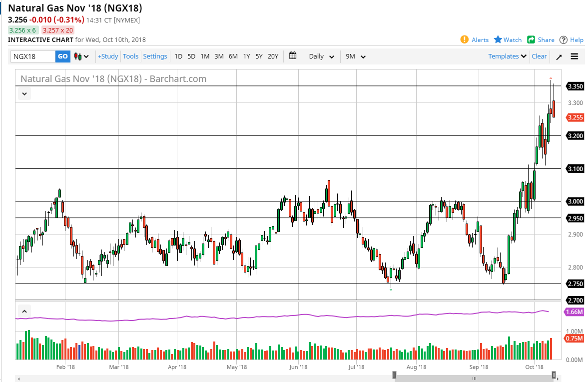Image resolution: width=588 pixels, height=382 pixels.
Task: Open the +Study menu
Action: pyautogui.click(x=108, y=56)
